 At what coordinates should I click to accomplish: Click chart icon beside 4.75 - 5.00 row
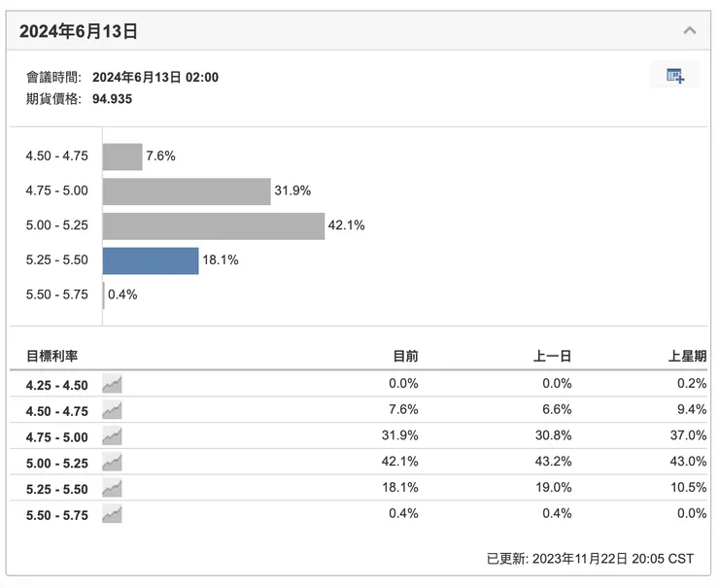(113, 436)
